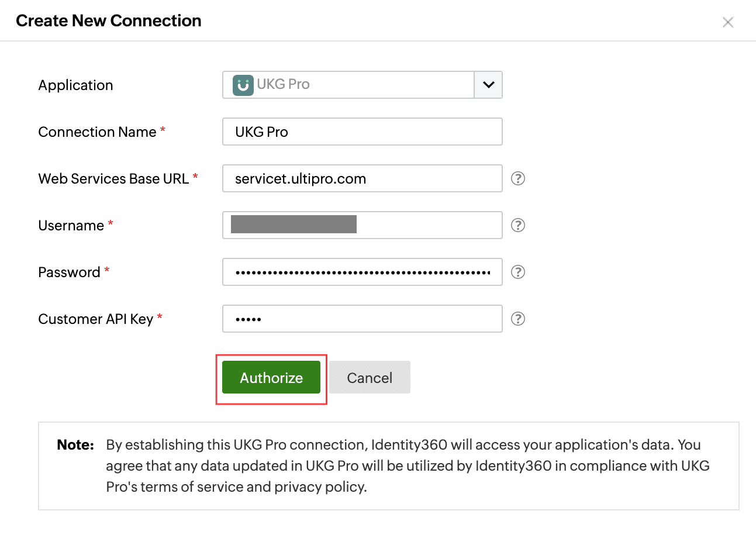Focus the Customer API Key field

click(362, 319)
